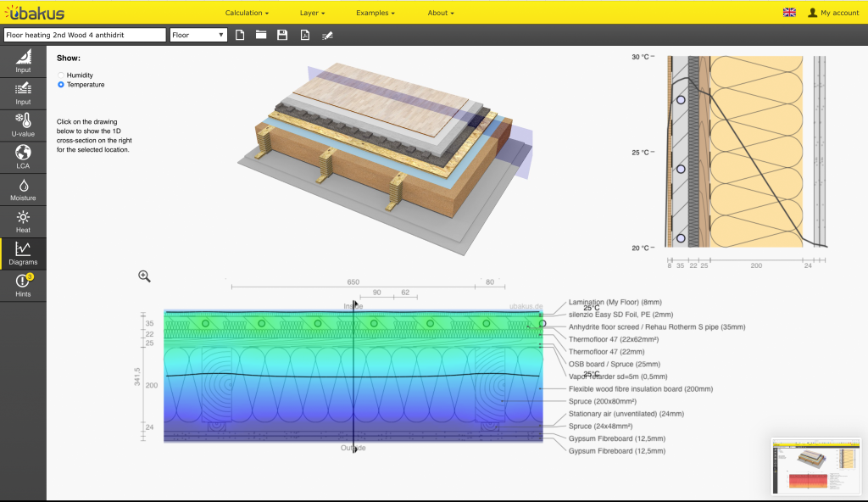Select the Temperature radio button
Image resolution: width=868 pixels, height=502 pixels.
(x=61, y=85)
